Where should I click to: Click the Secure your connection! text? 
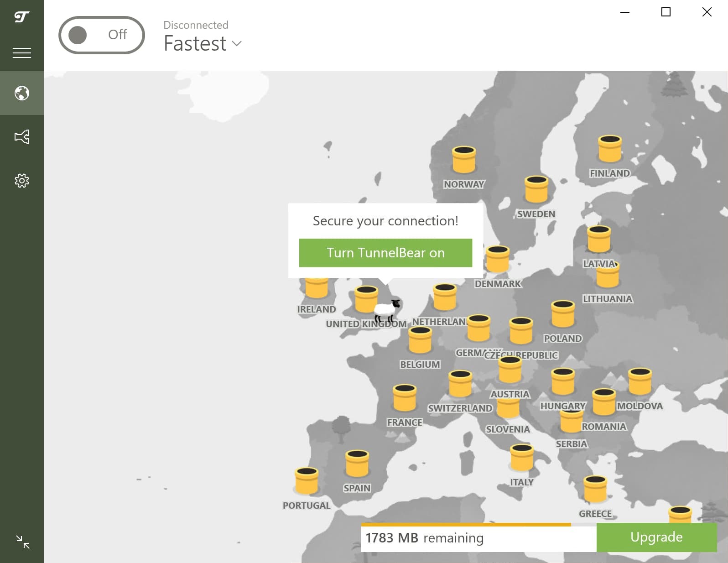[385, 221]
